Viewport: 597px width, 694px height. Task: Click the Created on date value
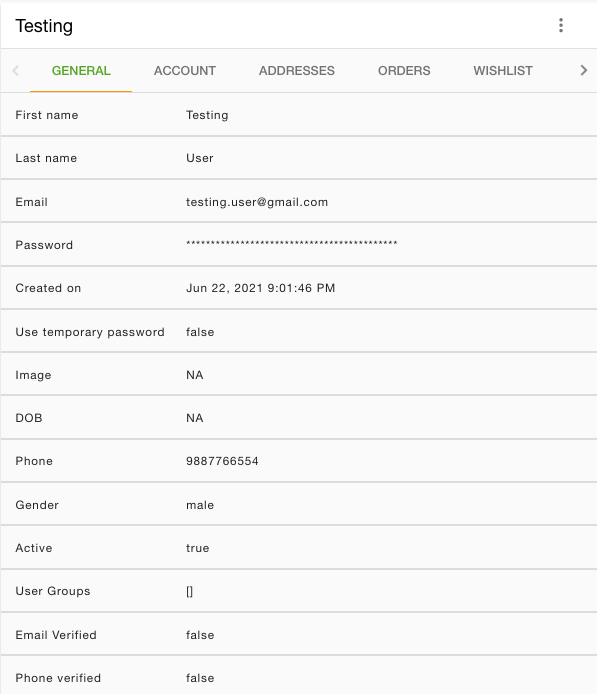(x=260, y=288)
